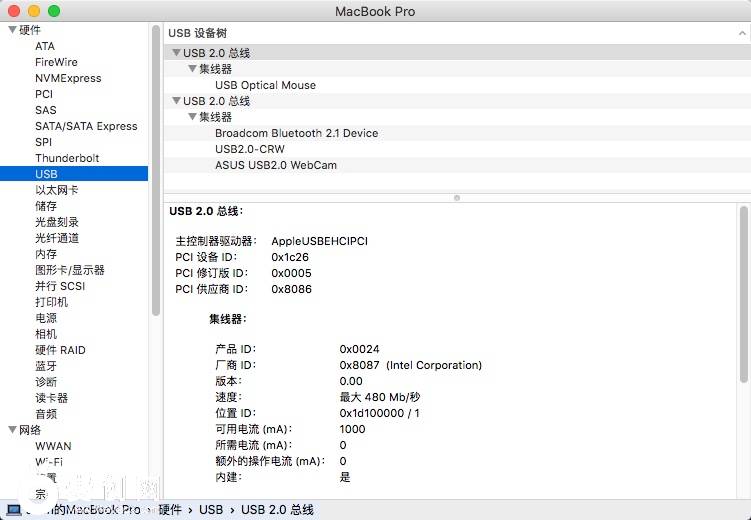Collapse the second USB 2.0 总线 tree node

pos(176,101)
